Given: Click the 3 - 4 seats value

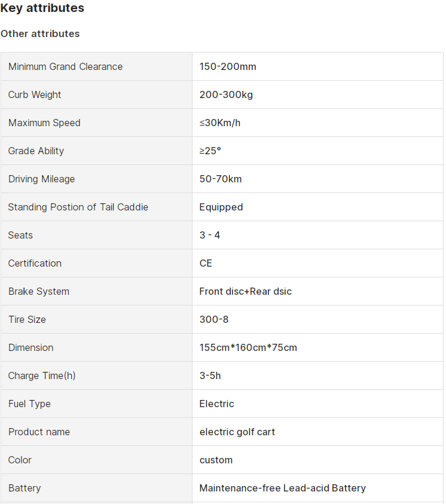Looking at the screenshot, I should pyautogui.click(x=209, y=236).
